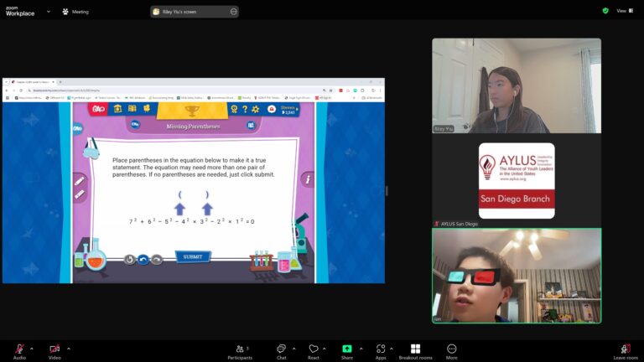Click the round avatar icon in the game header
Screen dimensions: 644x362
tap(271, 109)
